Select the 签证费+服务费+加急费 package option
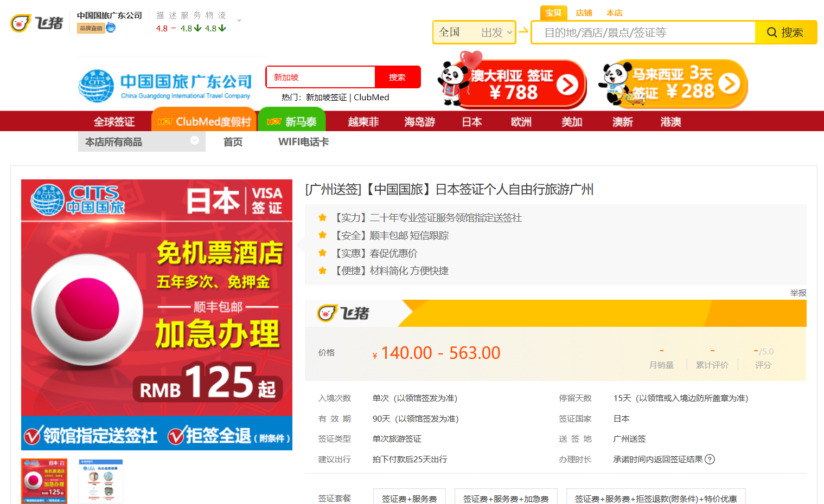This screenshot has width=824, height=504. point(506,498)
